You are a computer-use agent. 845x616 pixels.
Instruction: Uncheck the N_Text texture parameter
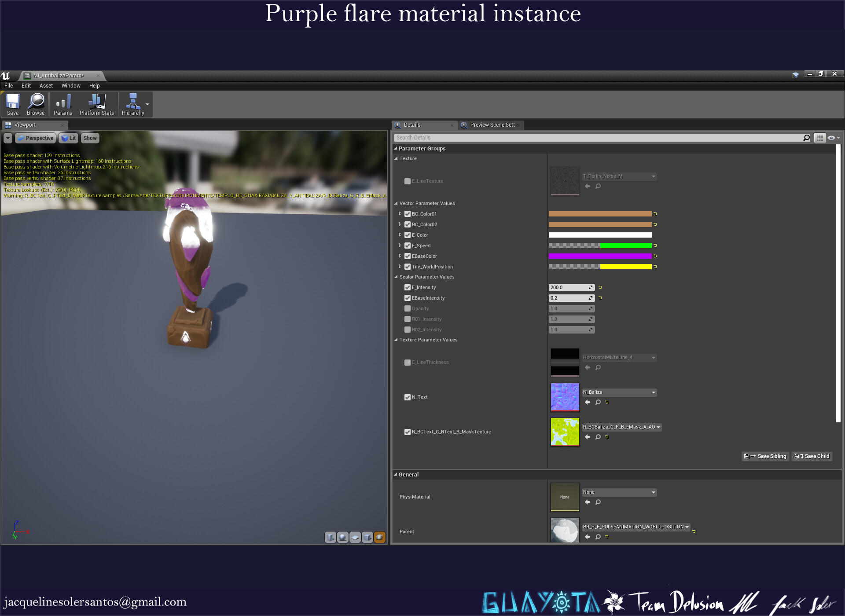point(408,397)
